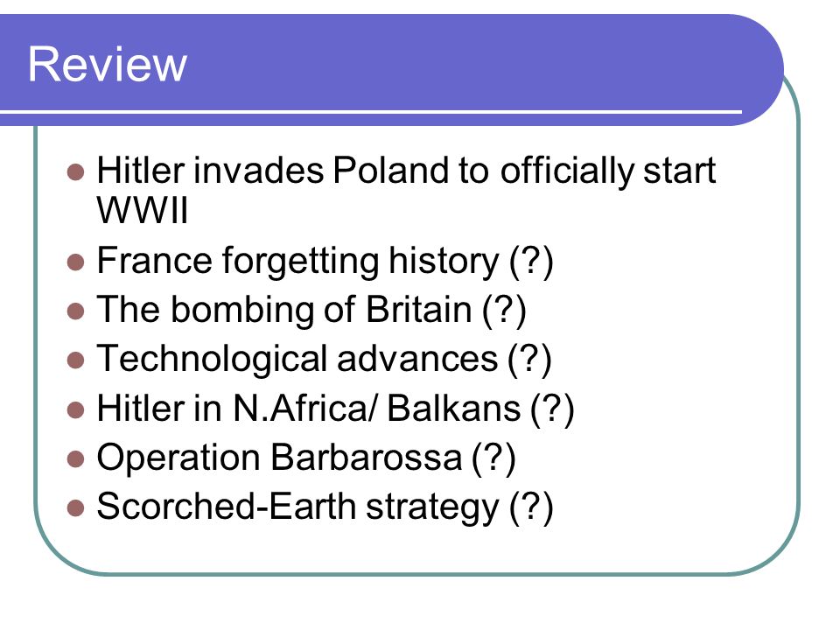
Task: Click the question mark after Technological advances
Action: 529,360
